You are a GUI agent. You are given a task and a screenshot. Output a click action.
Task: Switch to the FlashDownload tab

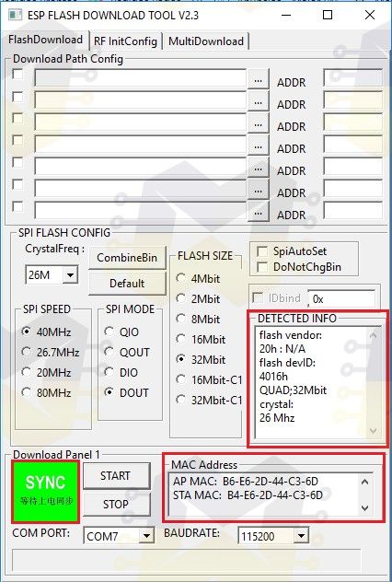pyautogui.click(x=46, y=40)
